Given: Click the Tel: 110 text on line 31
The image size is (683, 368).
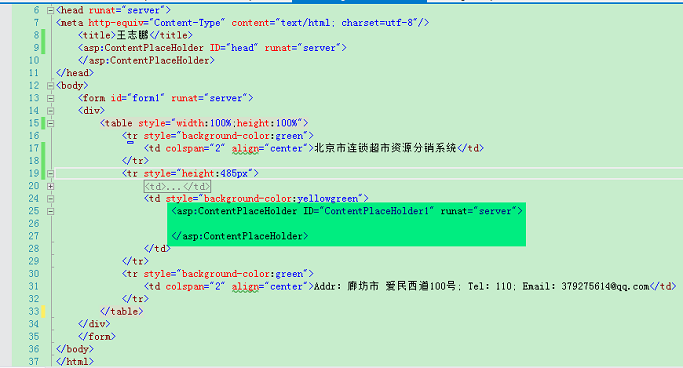Looking at the screenshot, I should pyautogui.click(x=490, y=287).
